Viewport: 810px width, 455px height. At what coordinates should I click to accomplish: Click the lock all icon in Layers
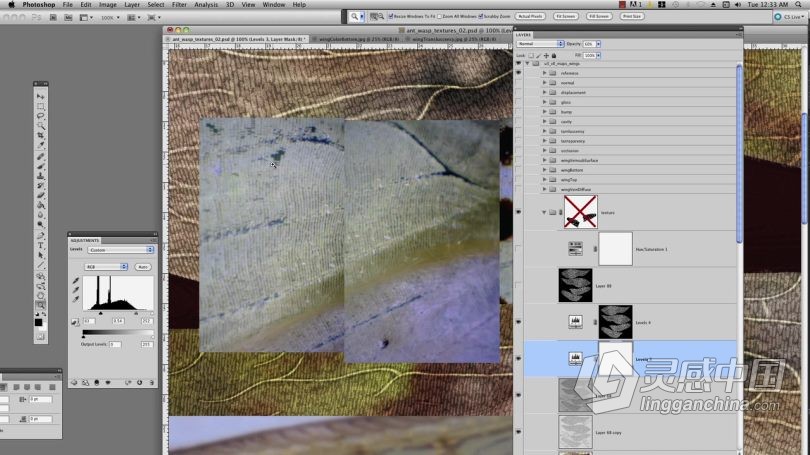click(554, 55)
